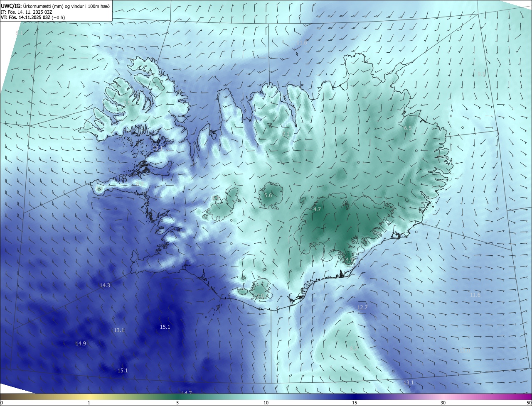The image size is (532, 406).
Task: Click the 14.3 value label on the map
Action: 105,285
